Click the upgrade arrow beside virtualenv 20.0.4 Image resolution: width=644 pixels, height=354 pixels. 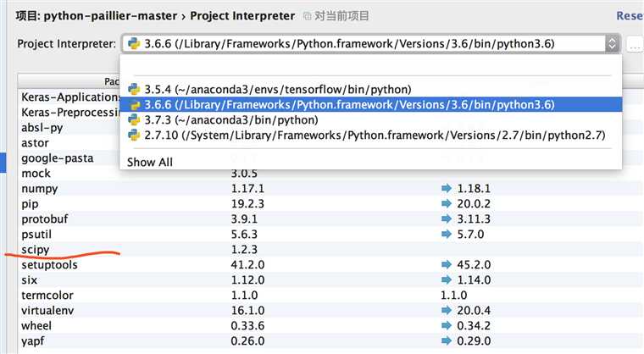(x=447, y=310)
